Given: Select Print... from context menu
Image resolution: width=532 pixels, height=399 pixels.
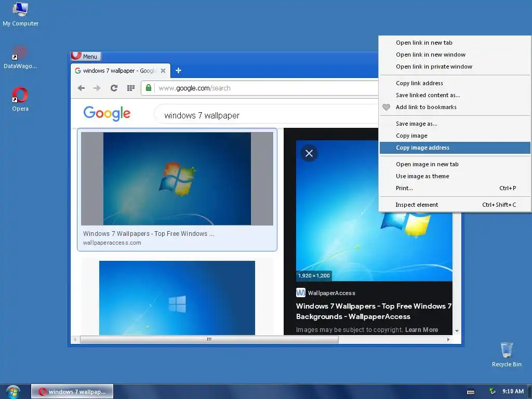Looking at the screenshot, I should [x=455, y=188].
